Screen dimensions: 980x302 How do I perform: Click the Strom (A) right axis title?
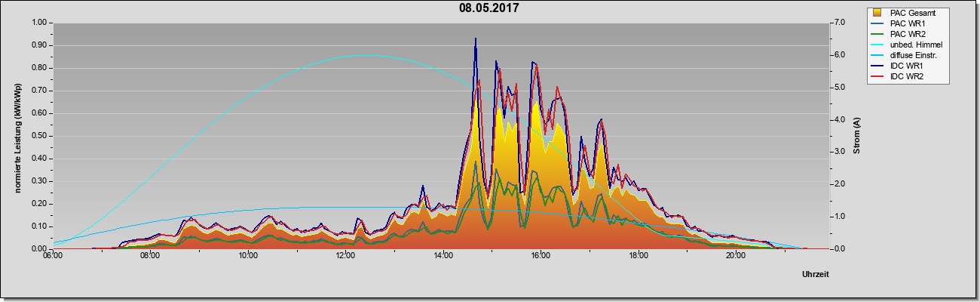coord(856,136)
